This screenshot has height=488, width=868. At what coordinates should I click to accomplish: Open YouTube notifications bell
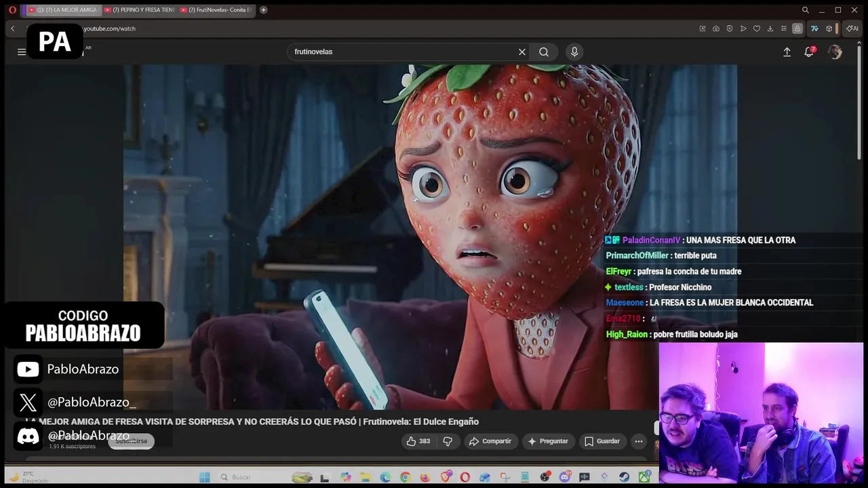pos(809,52)
